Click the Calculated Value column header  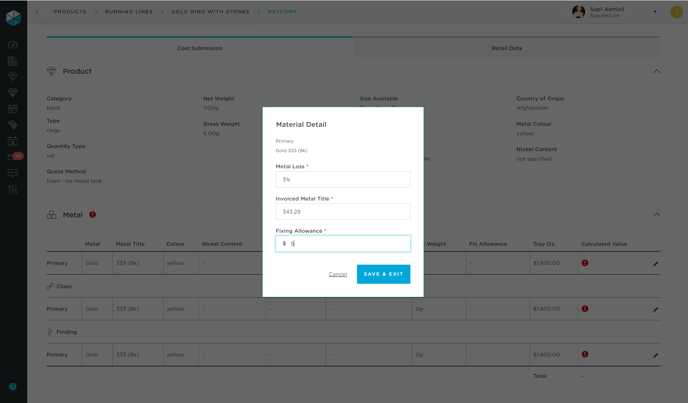click(604, 244)
